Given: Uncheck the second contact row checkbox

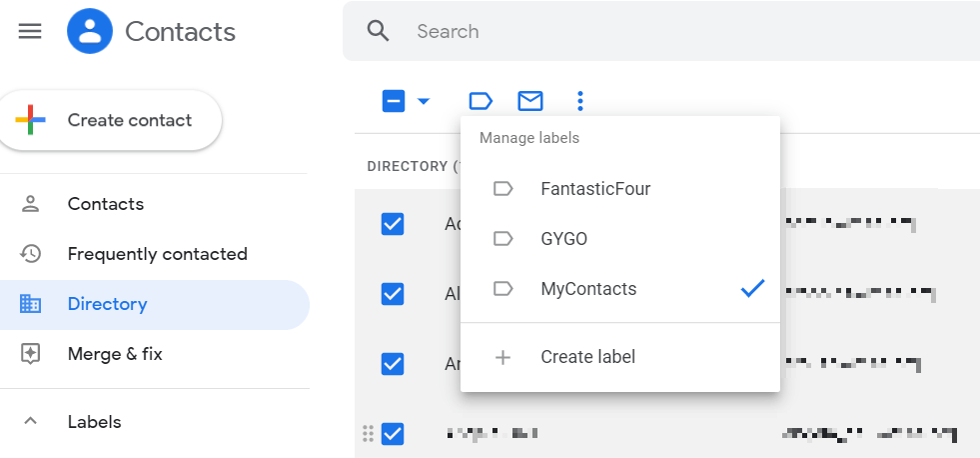Looking at the screenshot, I should pos(393,293).
